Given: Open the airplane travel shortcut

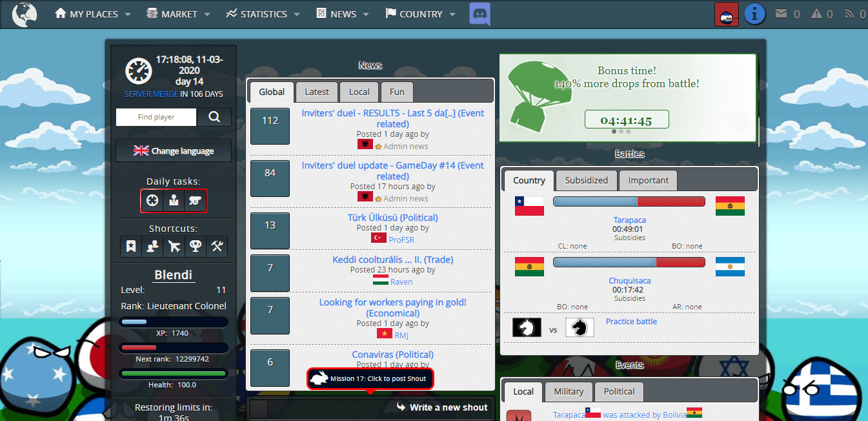Looking at the screenshot, I should pos(174,246).
